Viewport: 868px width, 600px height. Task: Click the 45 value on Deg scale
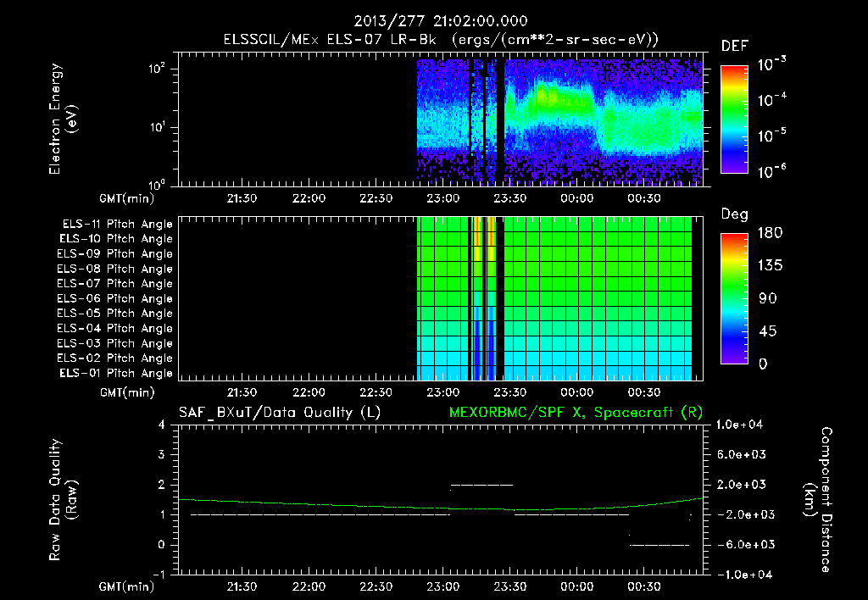click(768, 331)
